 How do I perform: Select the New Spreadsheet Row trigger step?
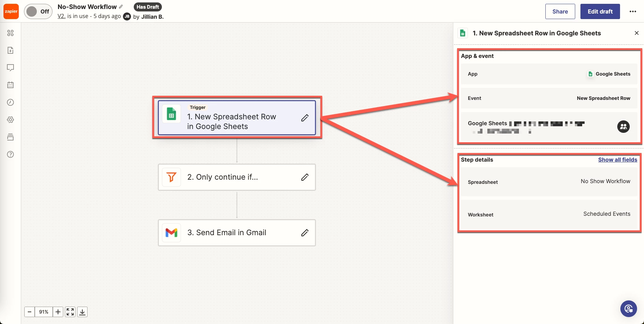click(237, 118)
